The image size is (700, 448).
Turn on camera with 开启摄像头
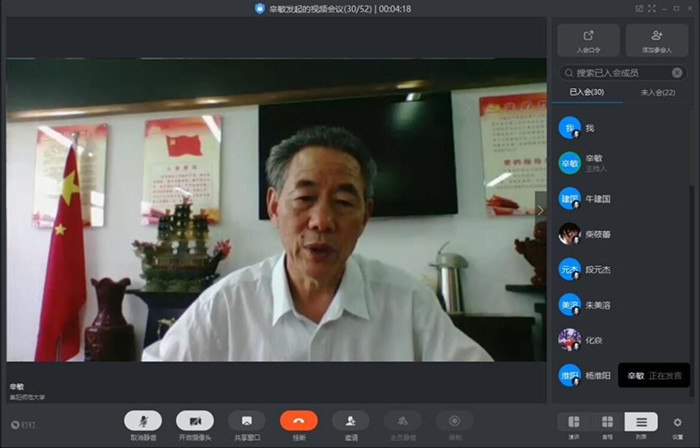(x=195, y=421)
